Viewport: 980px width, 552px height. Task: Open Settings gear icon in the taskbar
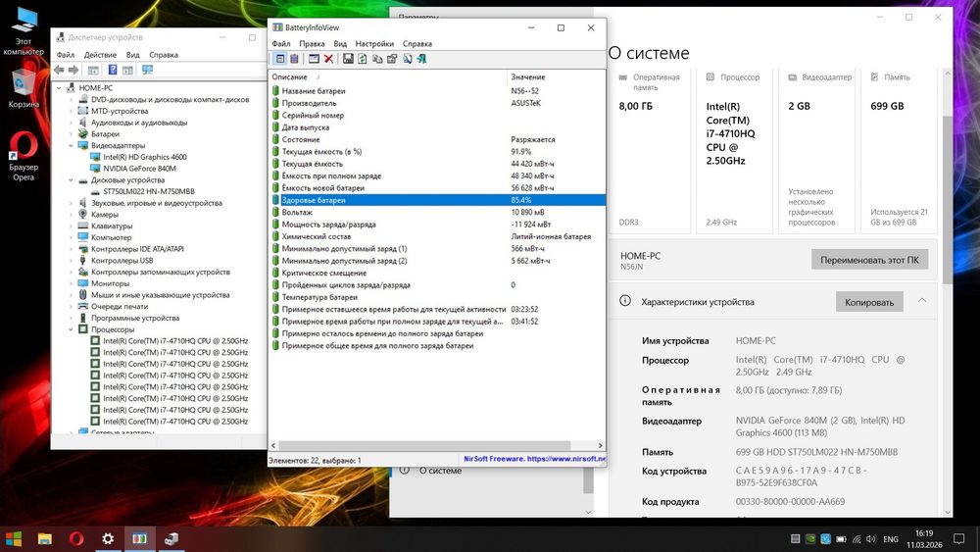[108, 538]
